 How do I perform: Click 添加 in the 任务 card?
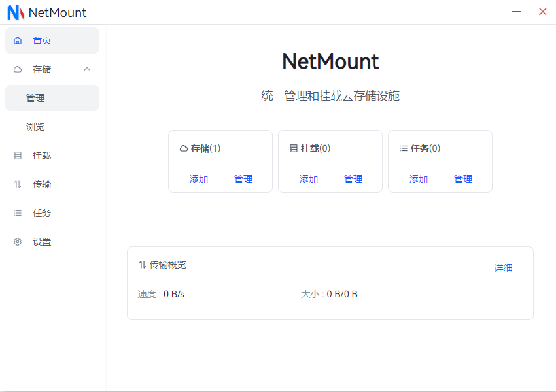pos(419,179)
